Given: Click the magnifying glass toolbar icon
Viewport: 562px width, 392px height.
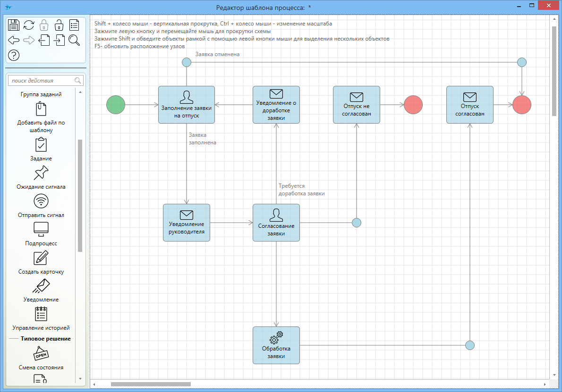Looking at the screenshot, I should coord(74,40).
